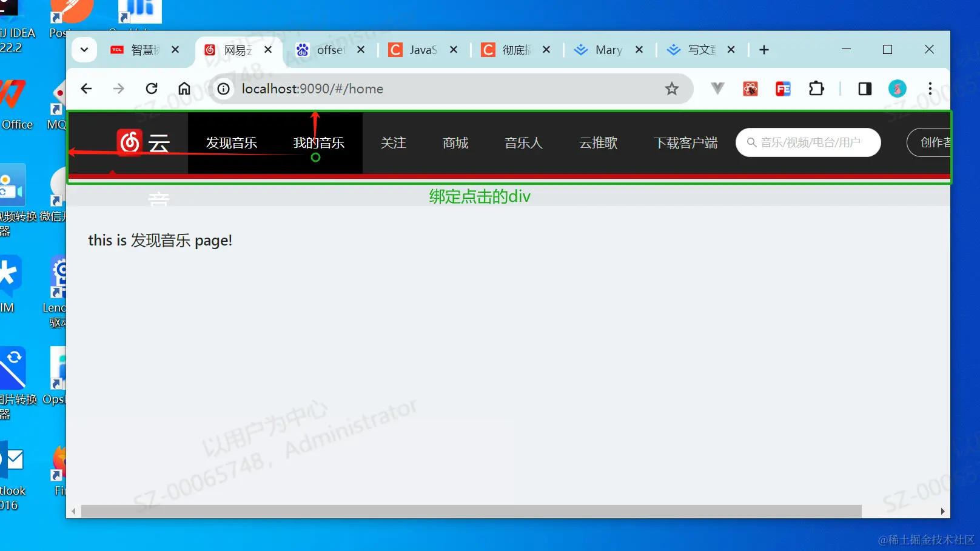Click the 创作者 button
Screen dimensions: 980x551
[x=928, y=142]
